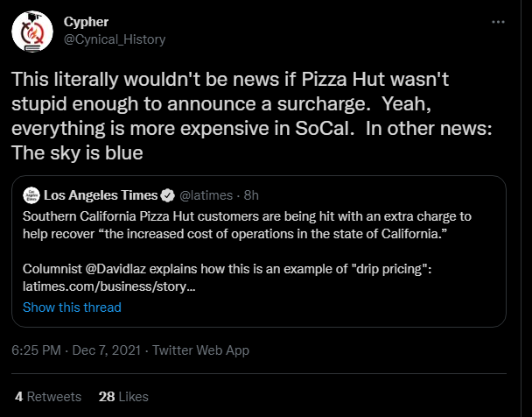
Task: Click Show this thread
Action: pyautogui.click(x=72, y=307)
